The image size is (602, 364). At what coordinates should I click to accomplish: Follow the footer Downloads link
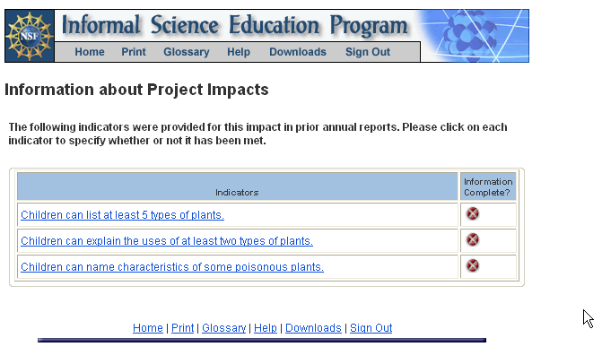[x=313, y=328]
